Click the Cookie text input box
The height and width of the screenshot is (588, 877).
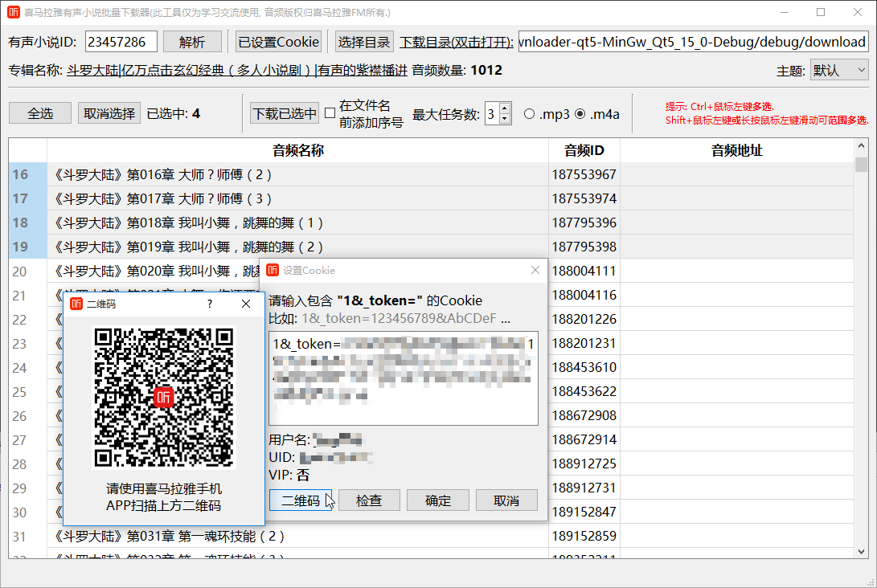(404, 378)
